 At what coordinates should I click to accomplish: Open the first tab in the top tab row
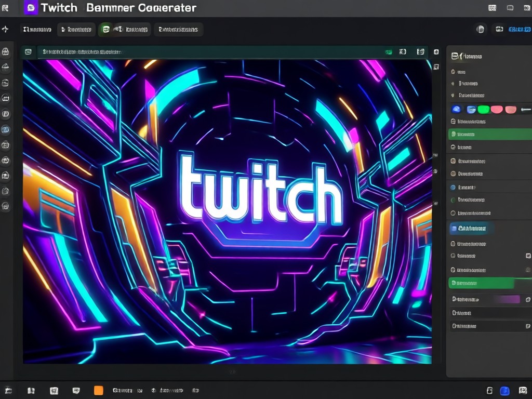[37, 30]
